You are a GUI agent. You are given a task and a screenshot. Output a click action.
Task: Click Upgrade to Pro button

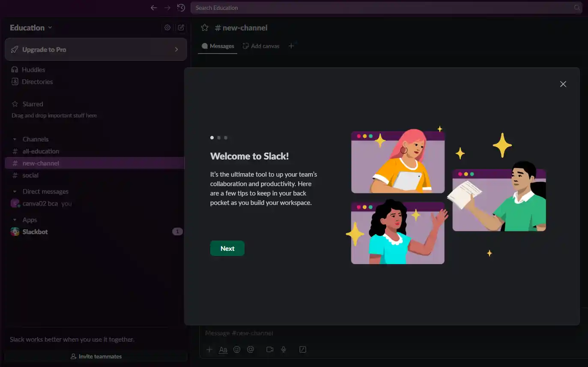96,50
